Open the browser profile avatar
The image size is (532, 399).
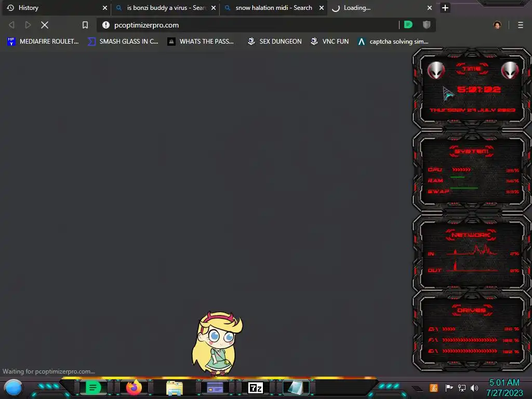point(497,25)
